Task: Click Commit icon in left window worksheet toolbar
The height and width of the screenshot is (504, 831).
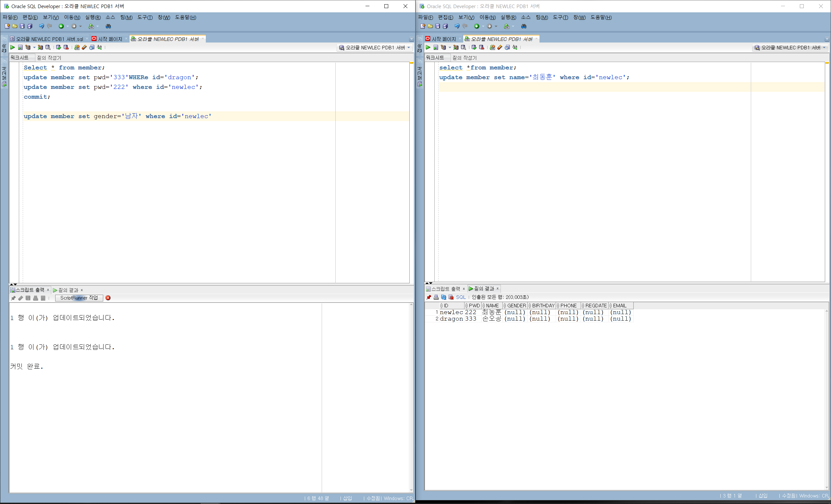Action: (58, 47)
